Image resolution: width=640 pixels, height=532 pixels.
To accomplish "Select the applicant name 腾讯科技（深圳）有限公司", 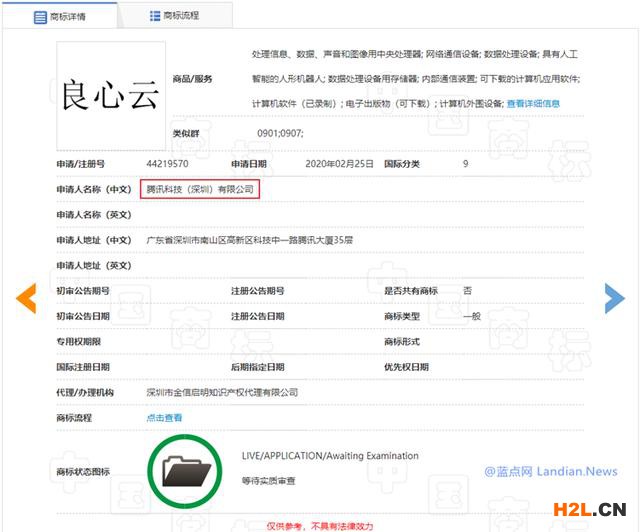I will click(x=200, y=189).
